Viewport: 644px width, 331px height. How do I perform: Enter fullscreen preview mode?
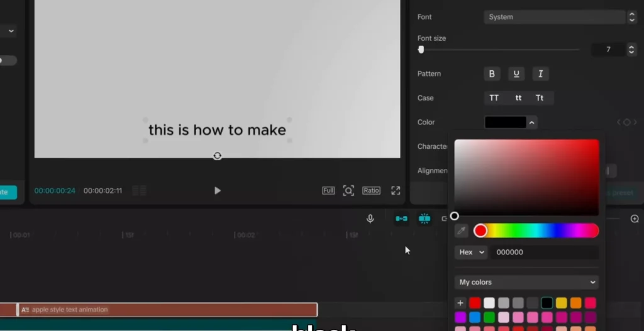click(396, 190)
